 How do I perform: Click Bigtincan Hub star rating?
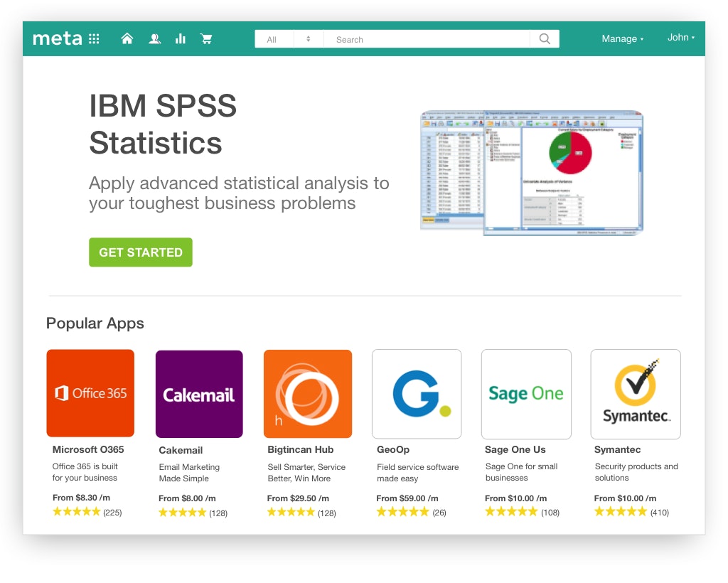point(291,513)
